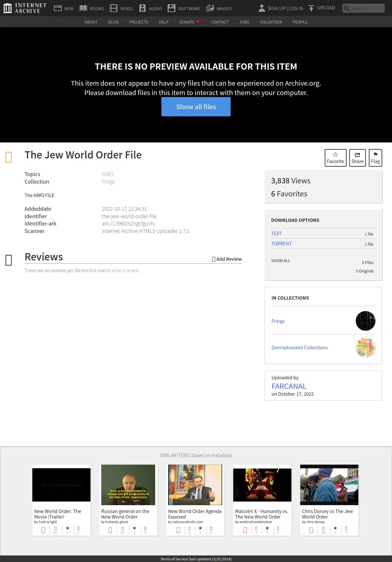Viewport: 392px width, 562px height.
Task: Open Russian general video thumbnail
Action: tap(128, 485)
